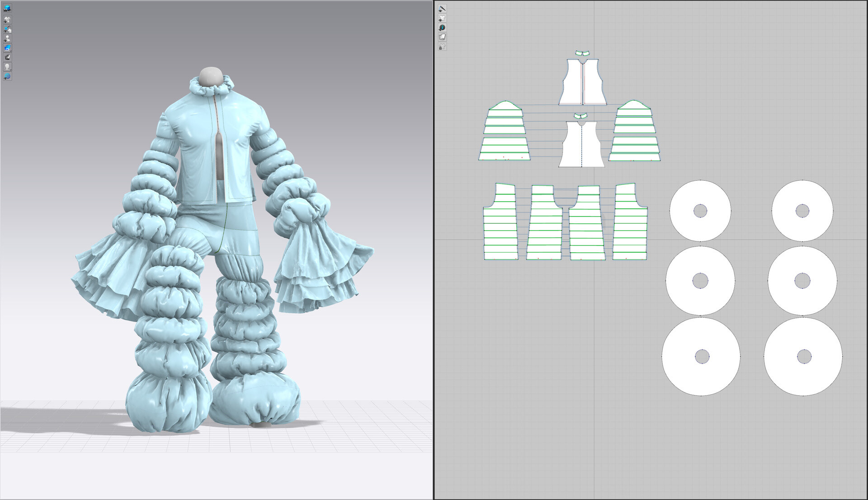Toggle 3D environment grid globe icon

click(7, 76)
